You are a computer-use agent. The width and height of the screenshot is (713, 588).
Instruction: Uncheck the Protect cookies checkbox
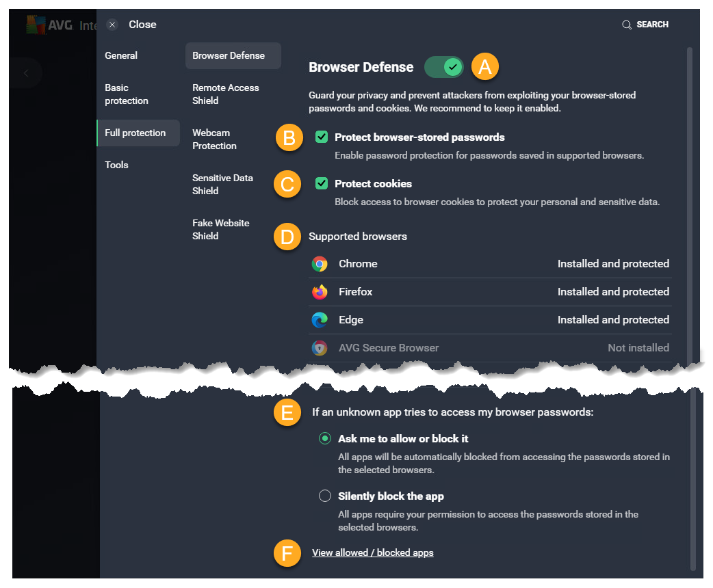pyautogui.click(x=322, y=183)
